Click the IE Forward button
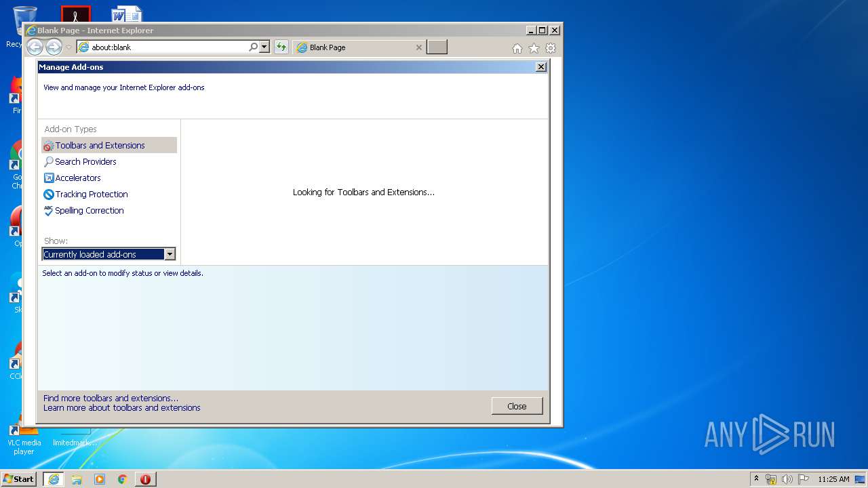Viewport: 868px width, 488px height. coord(54,47)
